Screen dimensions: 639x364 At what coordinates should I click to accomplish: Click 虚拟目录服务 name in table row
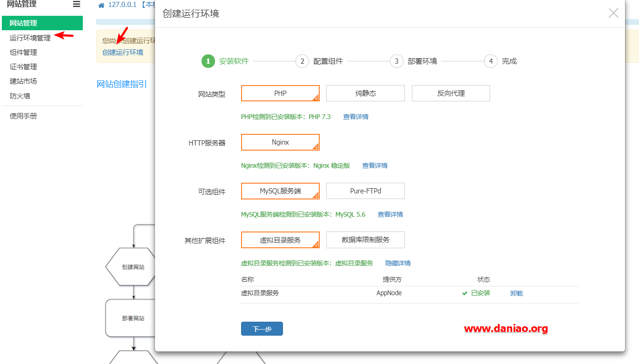[260, 293]
